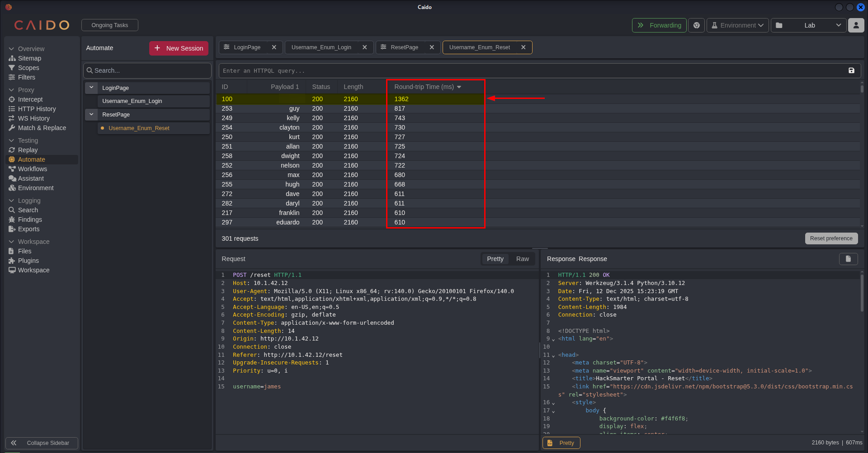
Task: Open the Lab project dropdown
Action: tap(808, 25)
